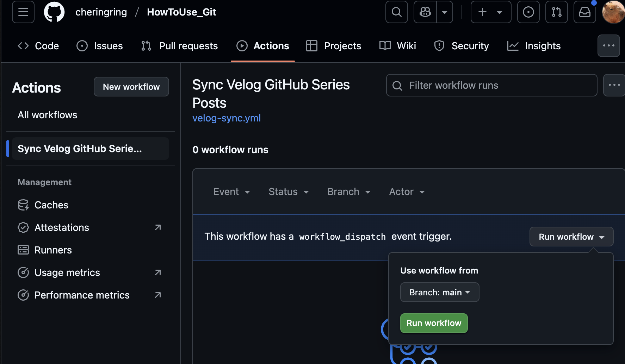This screenshot has height=364, width=625.
Task: Open the velog-sync.yml workflow file link
Action: pyautogui.click(x=227, y=118)
